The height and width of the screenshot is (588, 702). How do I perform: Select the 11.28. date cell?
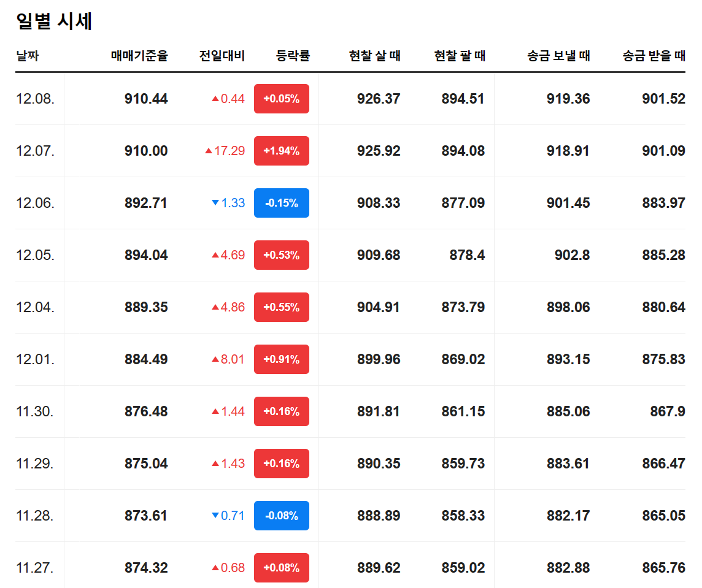point(35,516)
